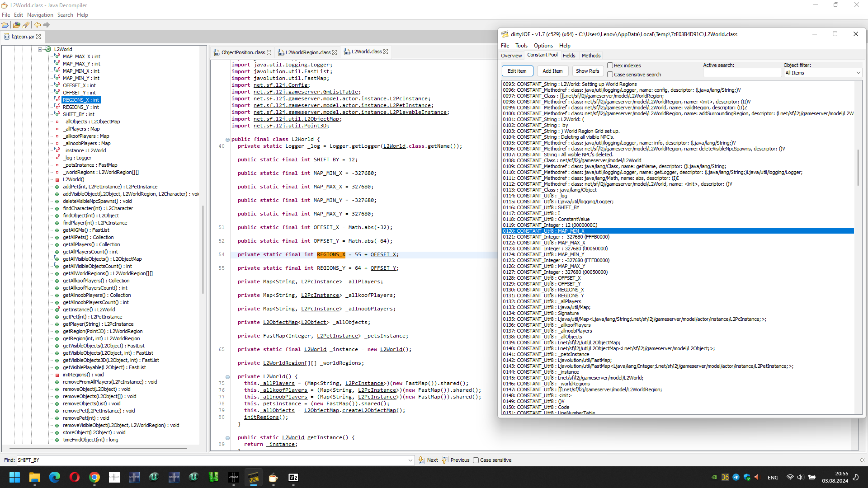Enable Case sensitive in the Find bar

pos(476,460)
